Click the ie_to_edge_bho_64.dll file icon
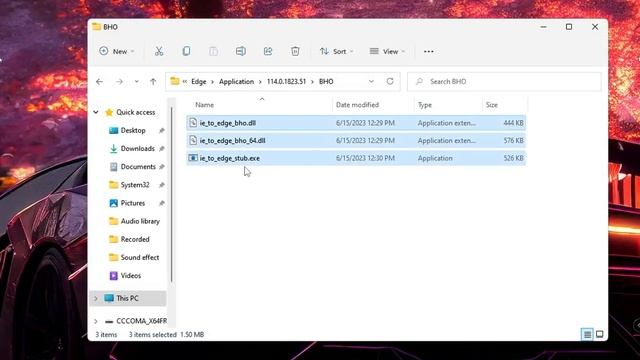The image size is (640, 360). [193, 140]
